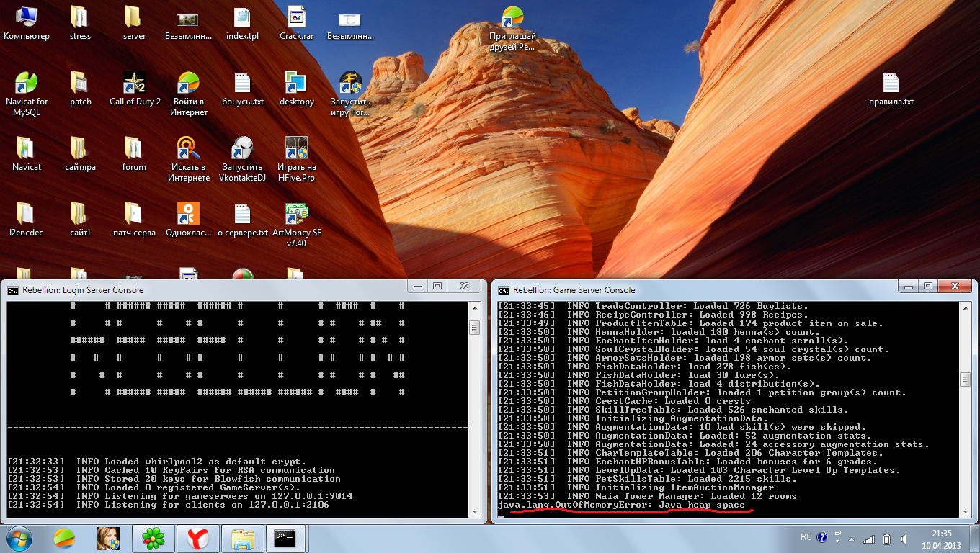
Task: Switch to command prompt taskbar button
Action: pos(286,537)
